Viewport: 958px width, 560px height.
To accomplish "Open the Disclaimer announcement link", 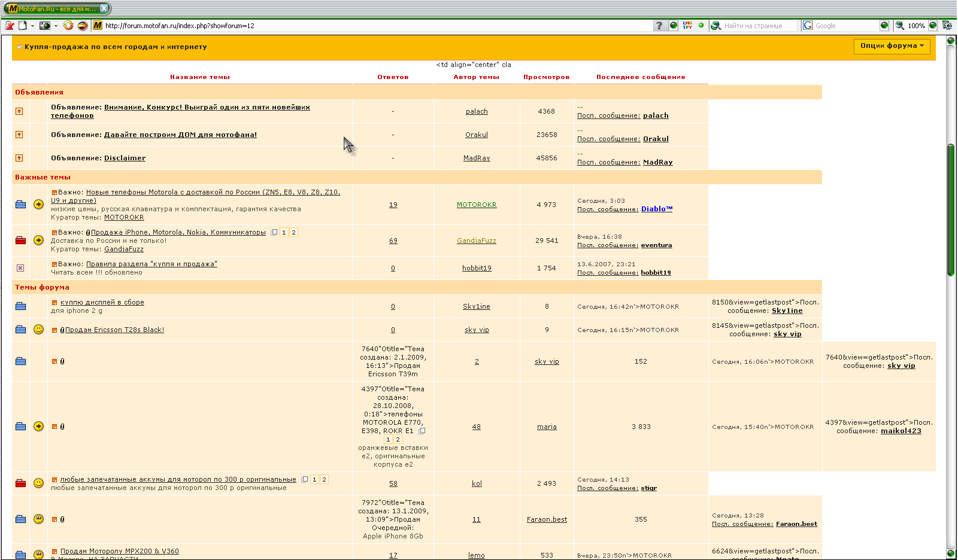I will click(x=125, y=158).
